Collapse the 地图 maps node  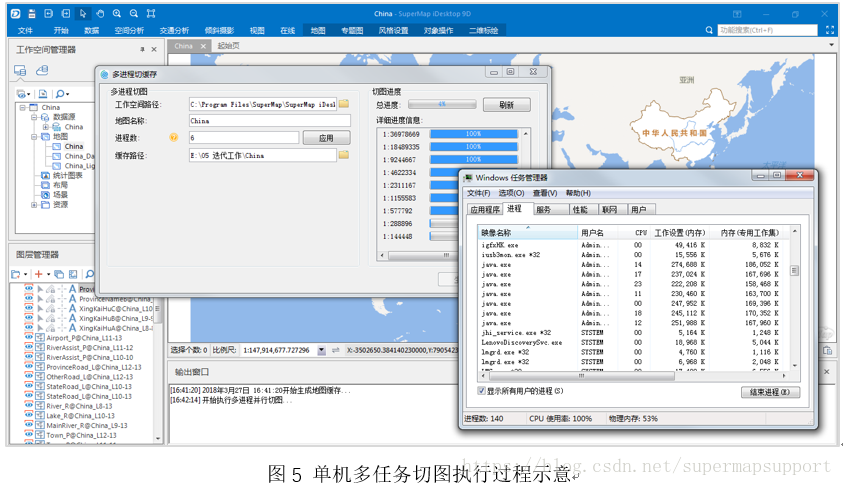(x=33, y=137)
